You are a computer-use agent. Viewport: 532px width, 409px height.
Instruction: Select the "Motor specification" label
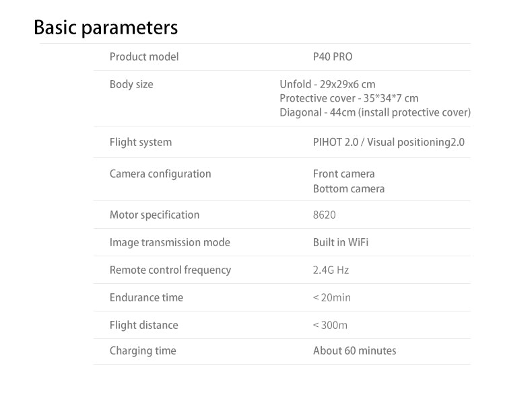coord(154,215)
